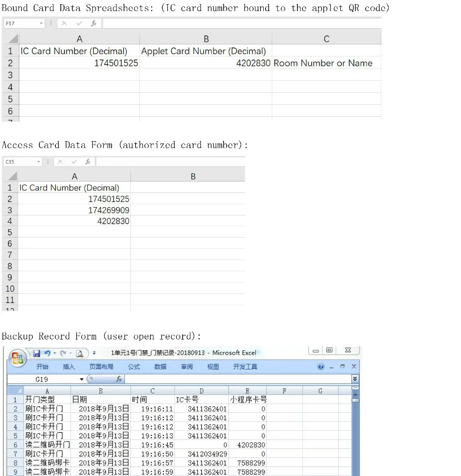Open the Excel Help question mark icon
Screen dimensions: 461x476
[320, 367]
